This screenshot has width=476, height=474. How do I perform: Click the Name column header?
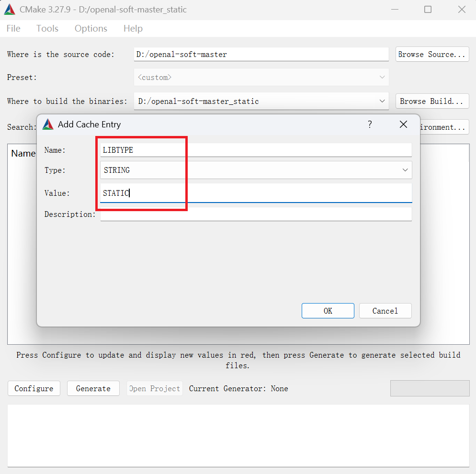[23, 153]
